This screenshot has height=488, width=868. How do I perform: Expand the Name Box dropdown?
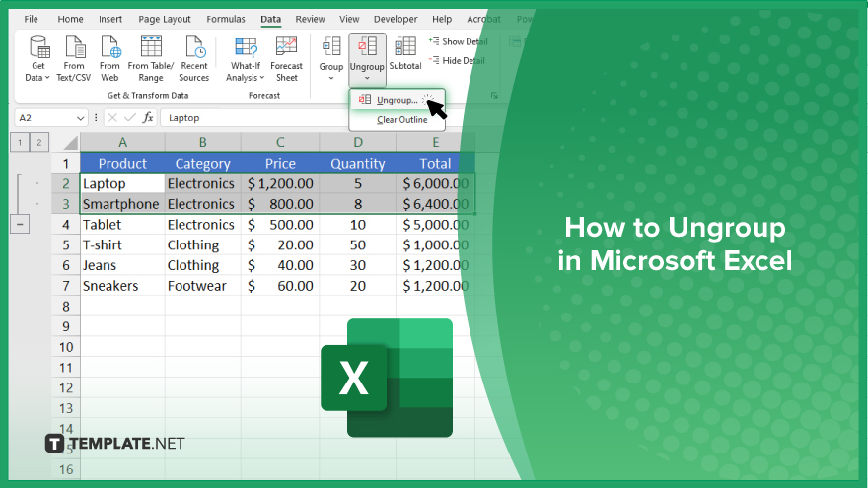click(80, 118)
